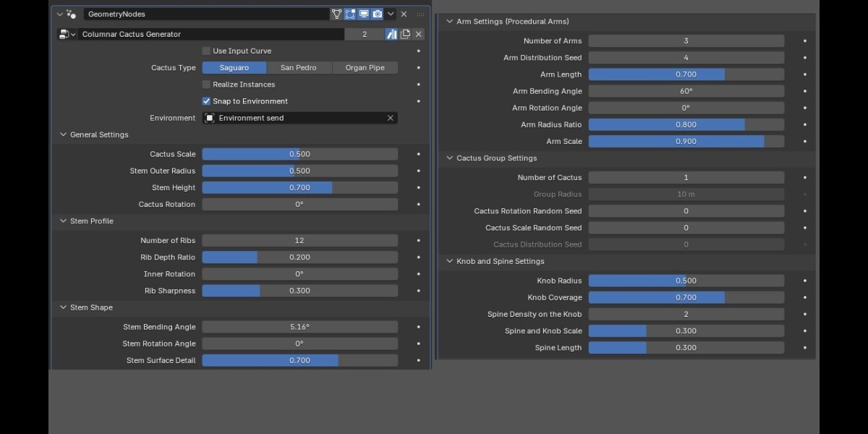Unlink the Columnar Cactus Generator node group
The height and width of the screenshot is (434, 868).
click(x=419, y=34)
